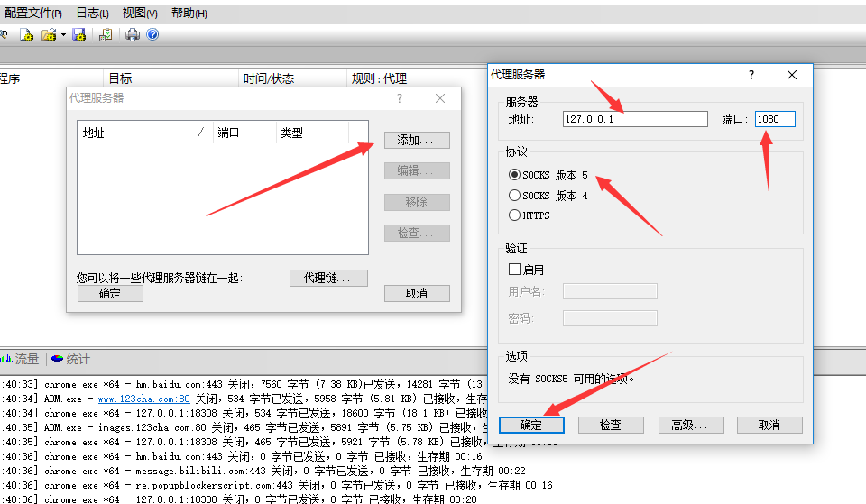Click the 添加 button in proxy list

pos(416,141)
